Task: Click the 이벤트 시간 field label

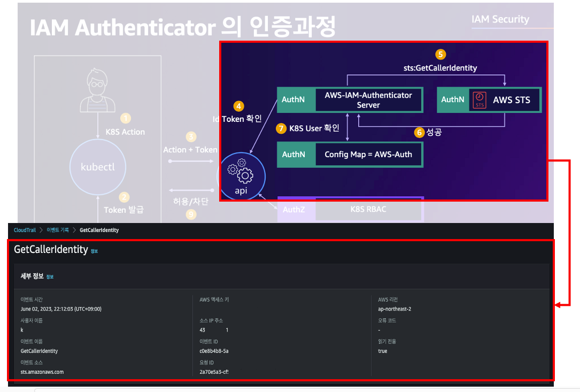Action: tap(32, 299)
